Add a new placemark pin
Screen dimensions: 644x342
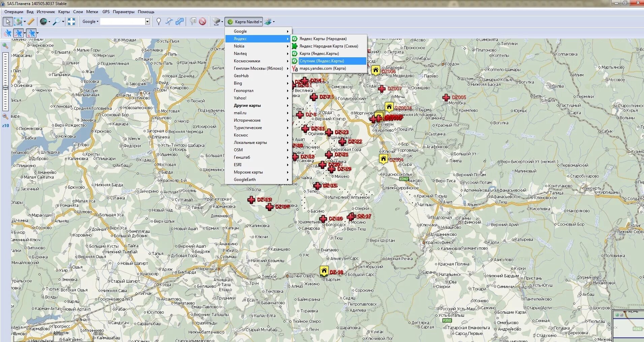159,22
